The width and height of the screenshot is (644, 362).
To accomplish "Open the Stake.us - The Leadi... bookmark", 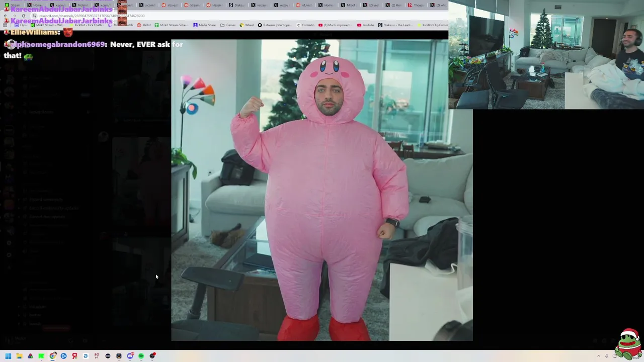I will point(395,25).
